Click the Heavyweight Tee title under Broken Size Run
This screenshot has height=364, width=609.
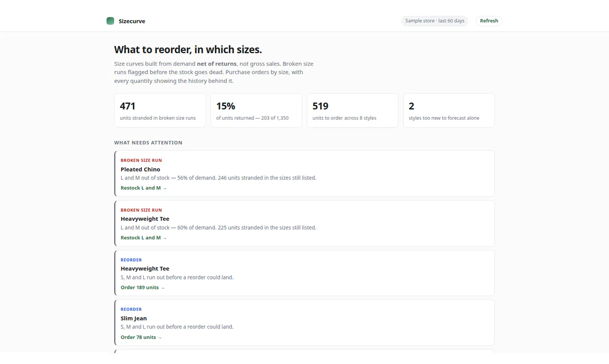[145, 219]
